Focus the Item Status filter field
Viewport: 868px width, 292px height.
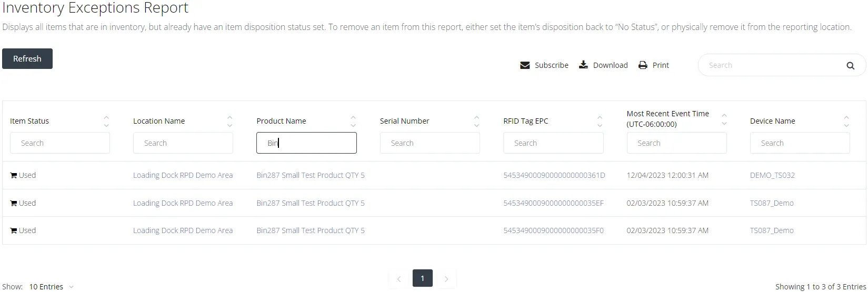click(x=60, y=143)
